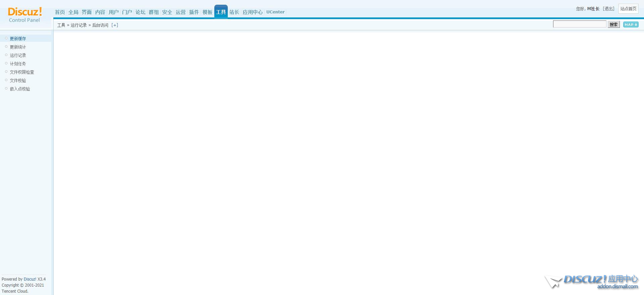Open 更新统计 from the sidebar

pyautogui.click(x=18, y=47)
